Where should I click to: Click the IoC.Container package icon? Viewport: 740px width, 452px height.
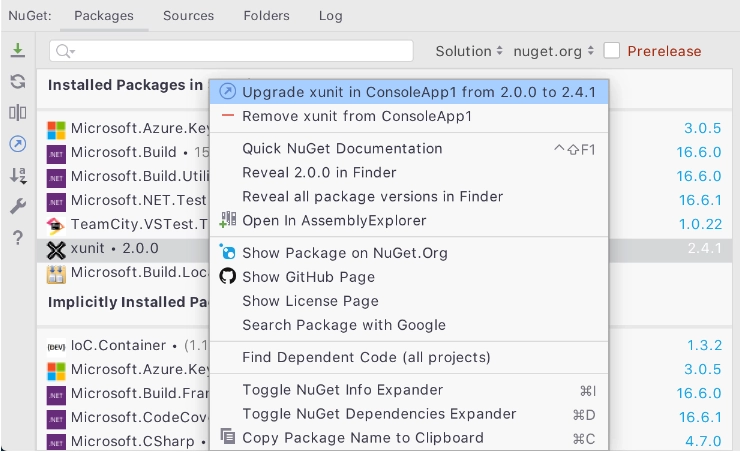pos(56,347)
